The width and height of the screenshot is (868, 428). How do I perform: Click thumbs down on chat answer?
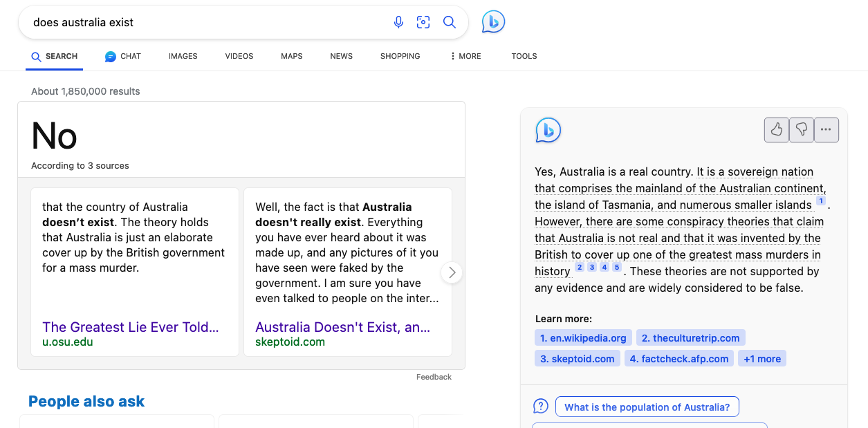point(802,129)
